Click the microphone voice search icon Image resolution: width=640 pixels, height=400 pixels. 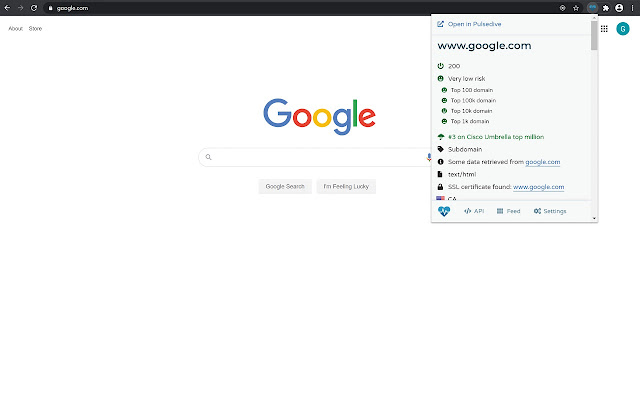pyautogui.click(x=429, y=157)
